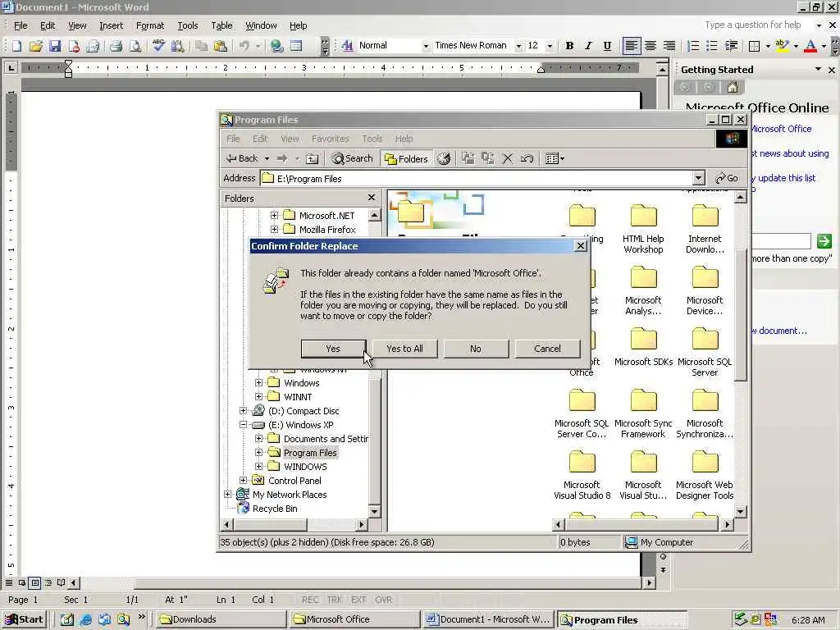Expand the Microsoft.NET folder tree node
Image resolution: width=840 pixels, height=630 pixels.
click(x=274, y=216)
